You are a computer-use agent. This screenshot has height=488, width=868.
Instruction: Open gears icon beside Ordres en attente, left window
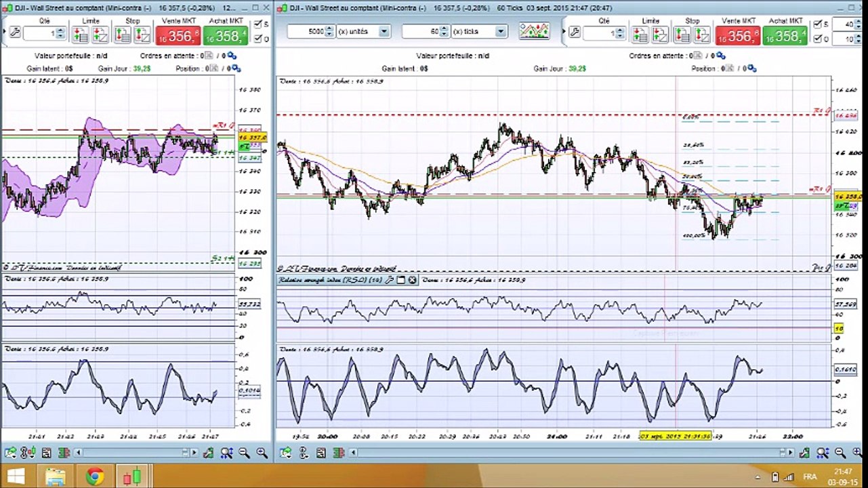tap(232, 56)
